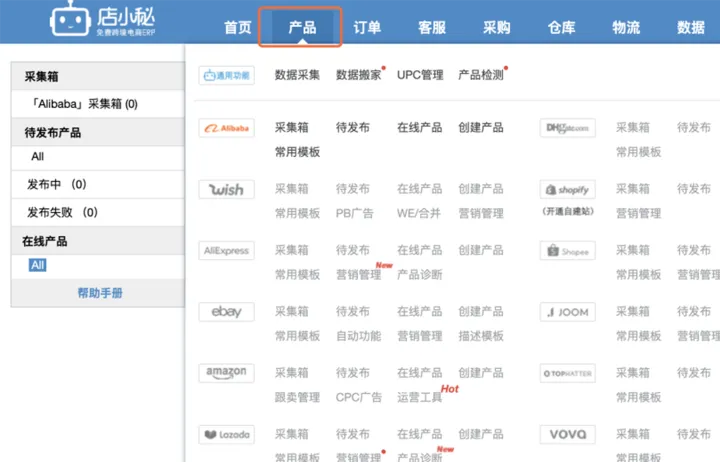The width and height of the screenshot is (720, 462).
Task: Open Wish PB广告 link
Action: [354, 213]
